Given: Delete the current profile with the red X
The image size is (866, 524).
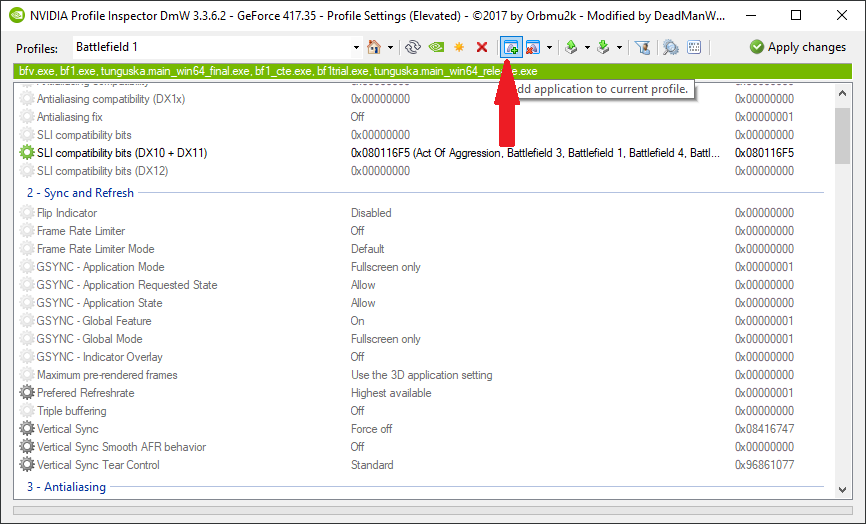Looking at the screenshot, I should click(482, 47).
